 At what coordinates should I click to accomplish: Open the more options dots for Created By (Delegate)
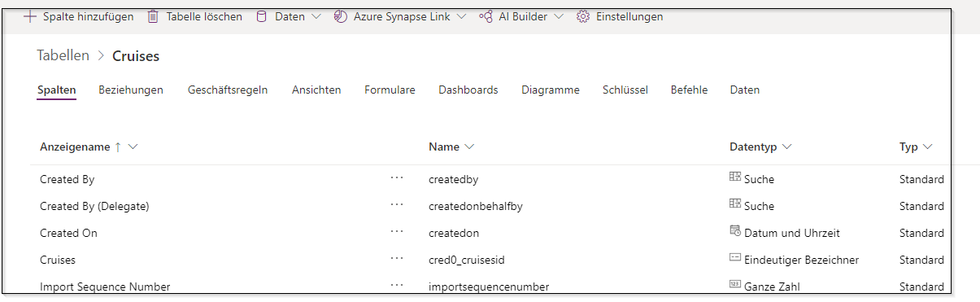397,205
